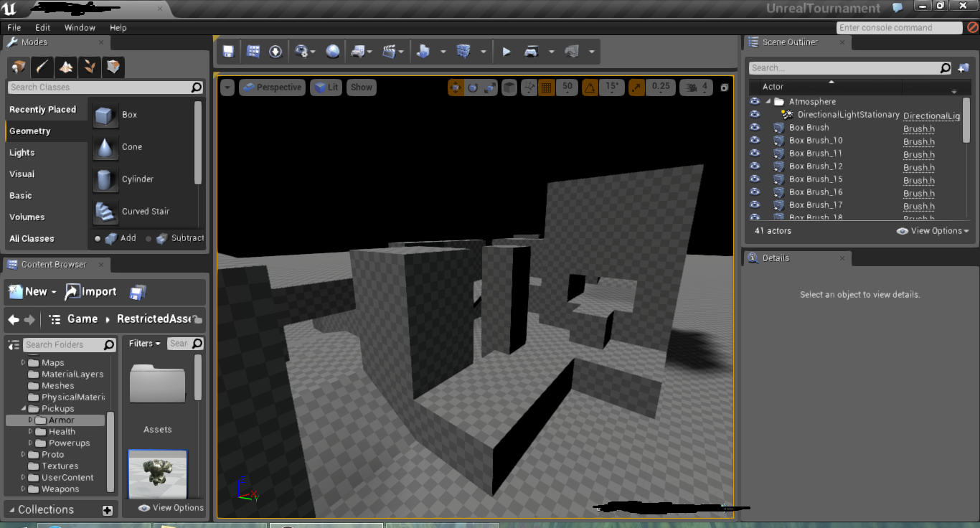
Task: Choose the Curved Stair geometry icon
Action: pos(105,212)
